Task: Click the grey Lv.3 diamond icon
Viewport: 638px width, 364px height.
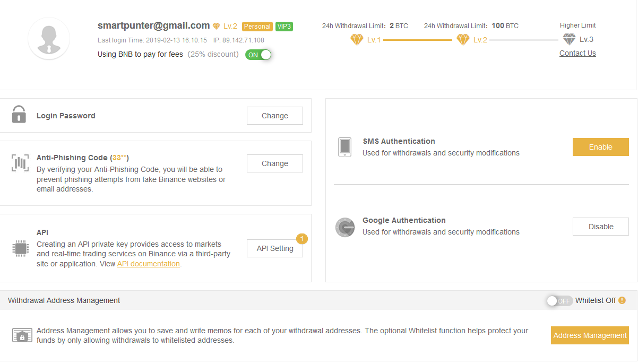Action: pos(569,39)
